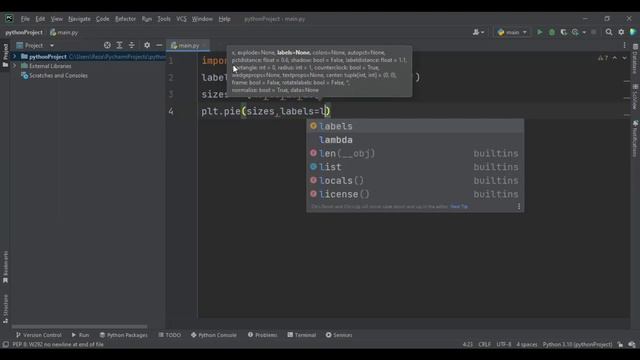Open the user account icon menu
The height and width of the screenshot is (360, 640).
478,32
